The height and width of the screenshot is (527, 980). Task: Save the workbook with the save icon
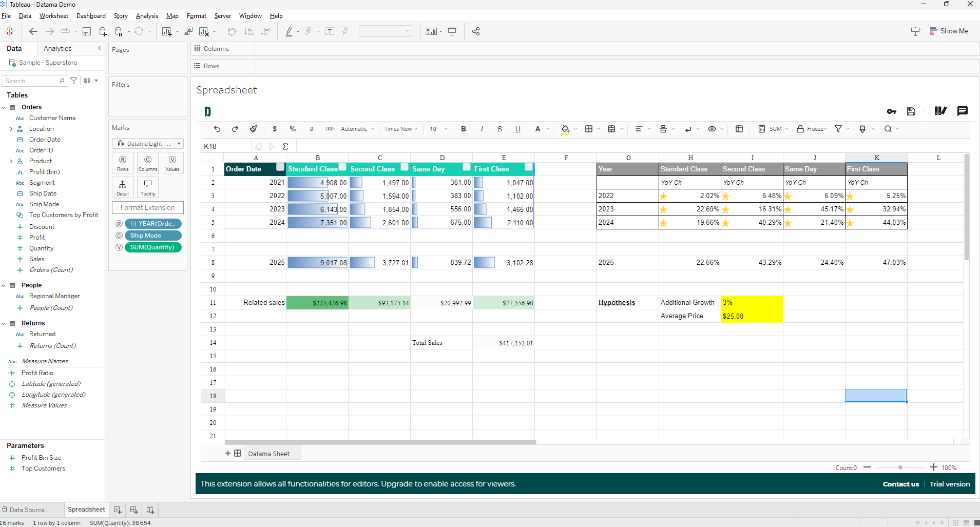87,31
